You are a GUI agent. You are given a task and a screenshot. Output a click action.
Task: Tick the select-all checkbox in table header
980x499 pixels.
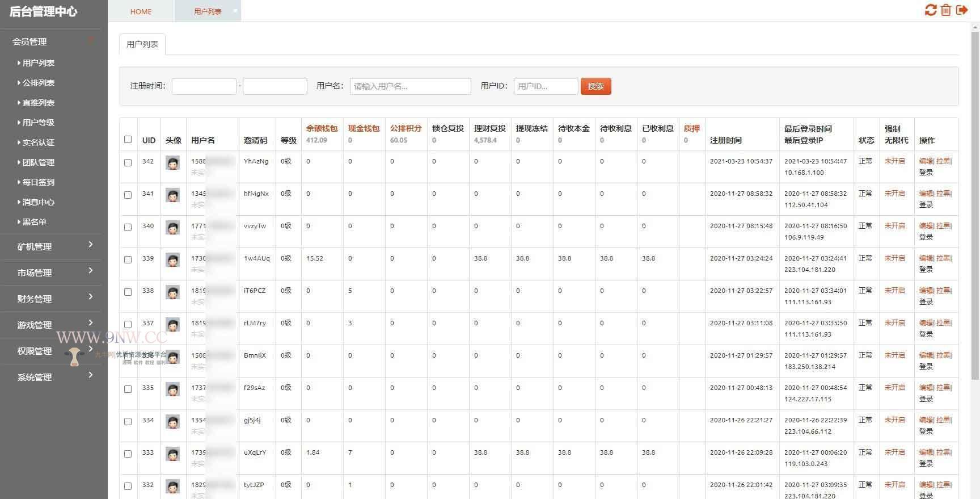click(x=128, y=140)
